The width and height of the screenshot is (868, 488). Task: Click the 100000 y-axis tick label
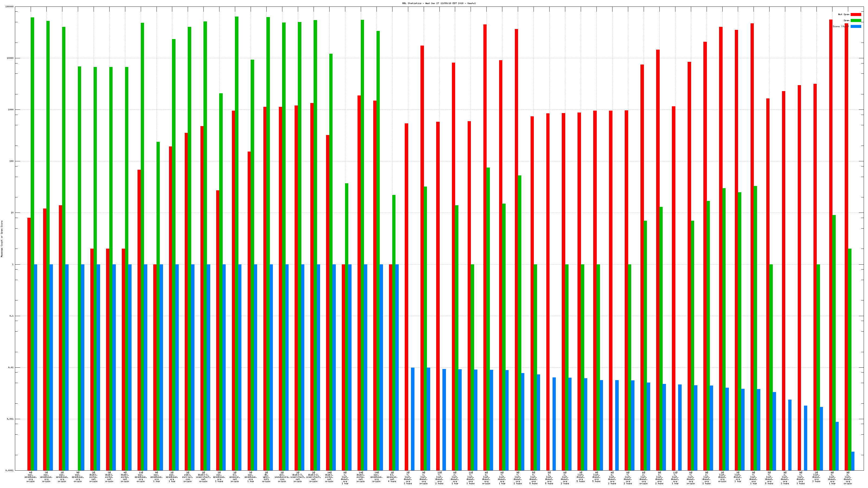pos(9,7)
